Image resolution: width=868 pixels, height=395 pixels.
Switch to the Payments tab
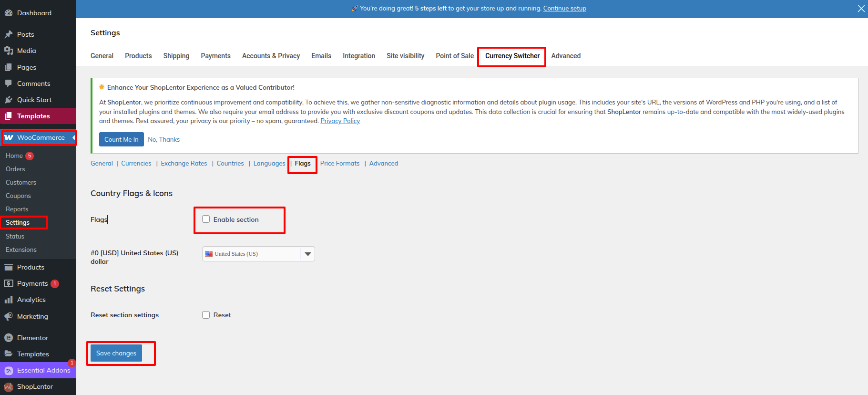pyautogui.click(x=215, y=56)
